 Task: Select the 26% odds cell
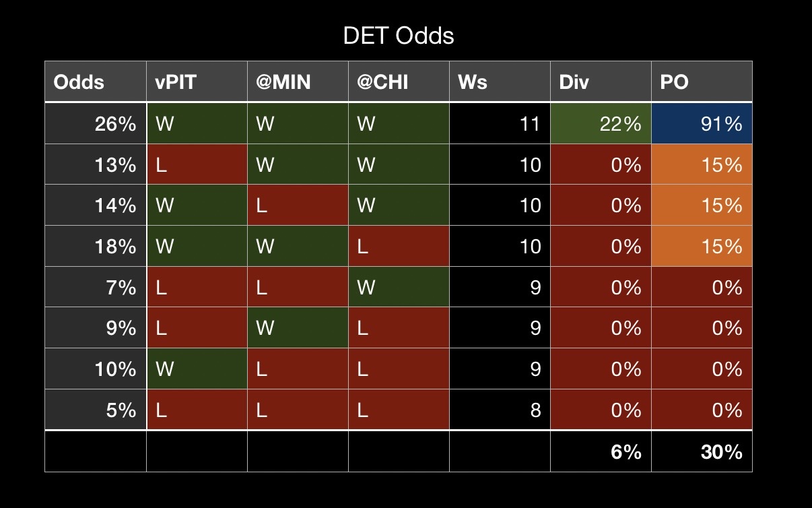96,124
